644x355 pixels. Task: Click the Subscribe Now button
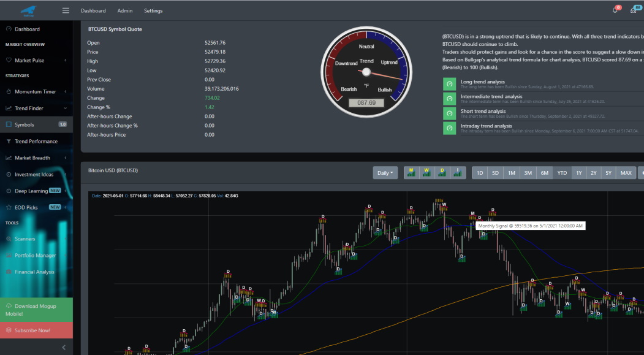coord(37,330)
